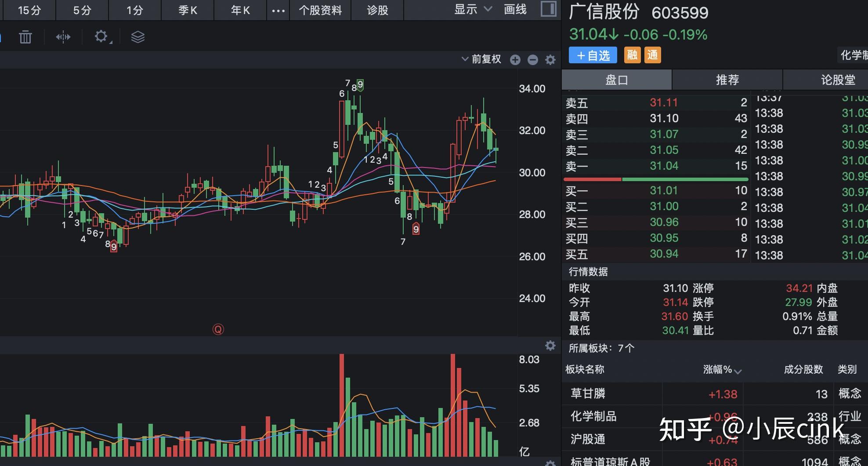Toggle the side panel layout icon
This screenshot has width=868, height=466.
pyautogui.click(x=548, y=9)
